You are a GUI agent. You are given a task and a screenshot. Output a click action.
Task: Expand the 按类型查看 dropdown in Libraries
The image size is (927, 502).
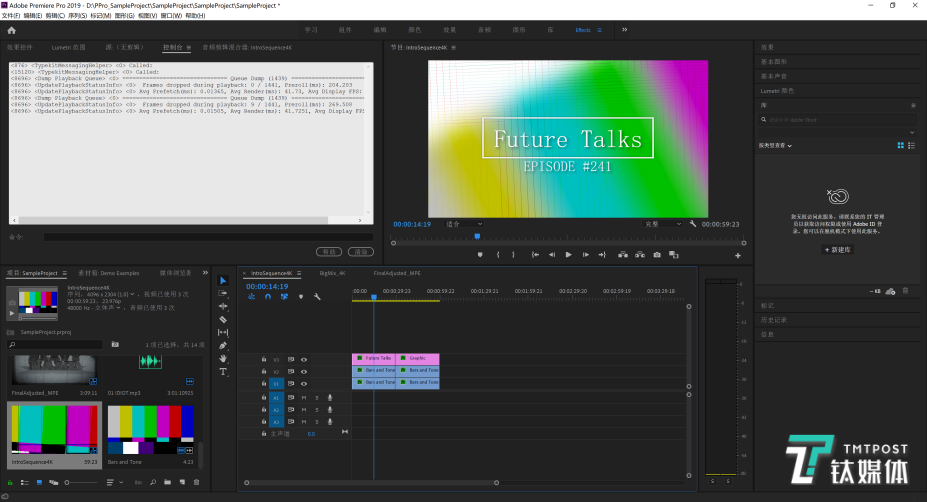tap(776, 146)
